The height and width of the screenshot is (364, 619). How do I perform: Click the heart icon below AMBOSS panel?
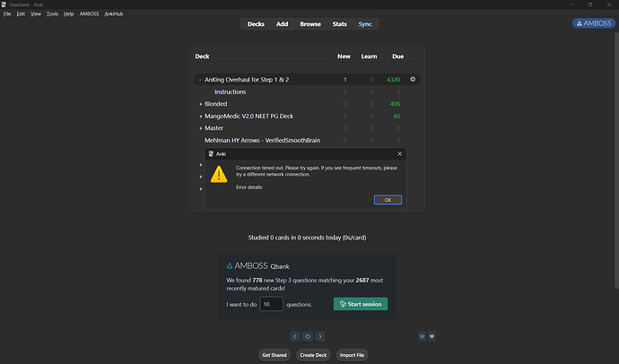coord(432,336)
